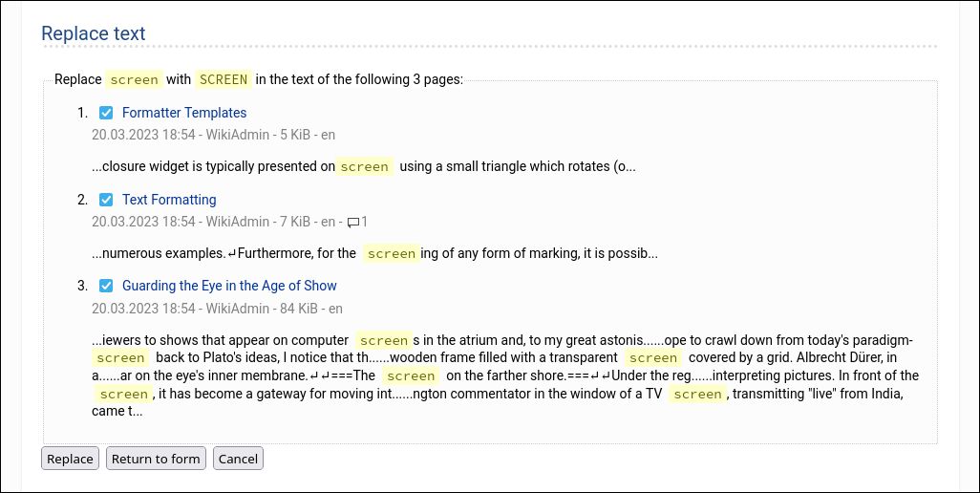980x493 pixels.
Task: Click the Return to form button
Action: (156, 459)
